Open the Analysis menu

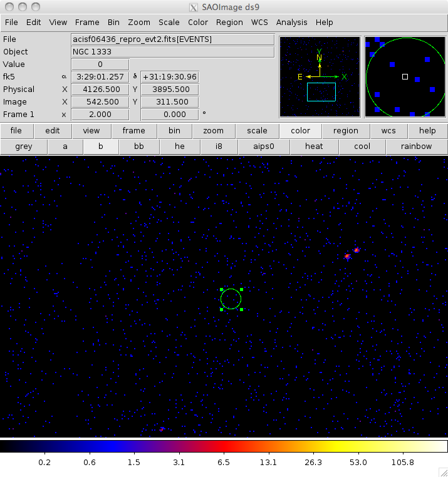click(x=291, y=22)
